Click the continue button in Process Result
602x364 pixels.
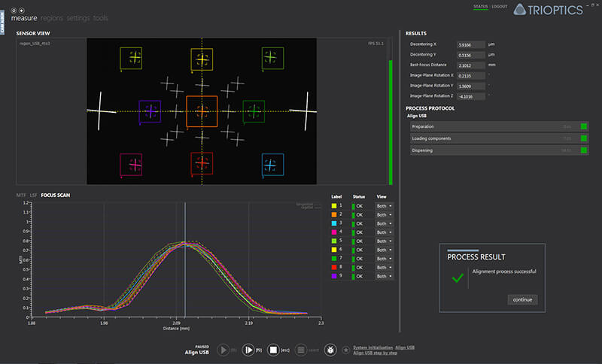tap(522, 299)
